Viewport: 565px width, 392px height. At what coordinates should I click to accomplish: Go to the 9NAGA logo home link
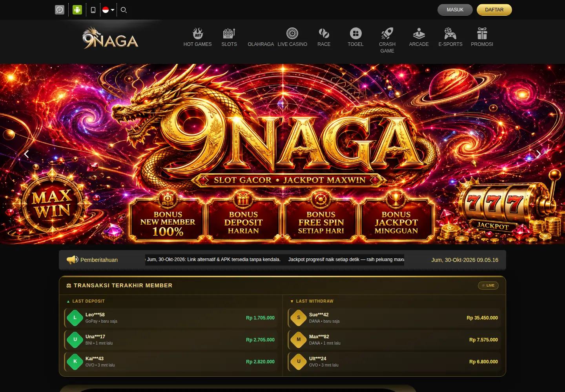[x=110, y=38]
